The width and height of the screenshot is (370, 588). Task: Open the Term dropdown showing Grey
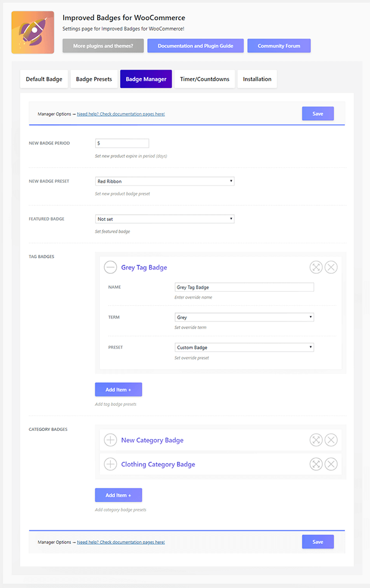(x=244, y=317)
